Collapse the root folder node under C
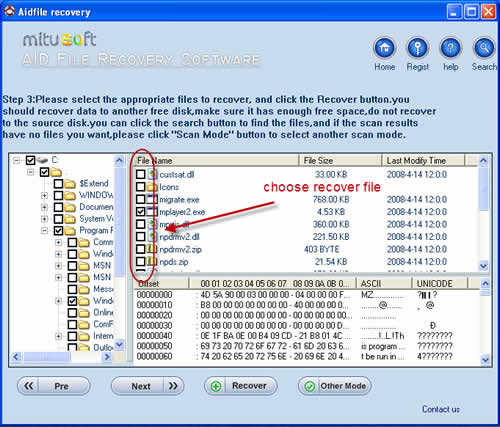This screenshot has height=427, width=500. click(x=30, y=172)
